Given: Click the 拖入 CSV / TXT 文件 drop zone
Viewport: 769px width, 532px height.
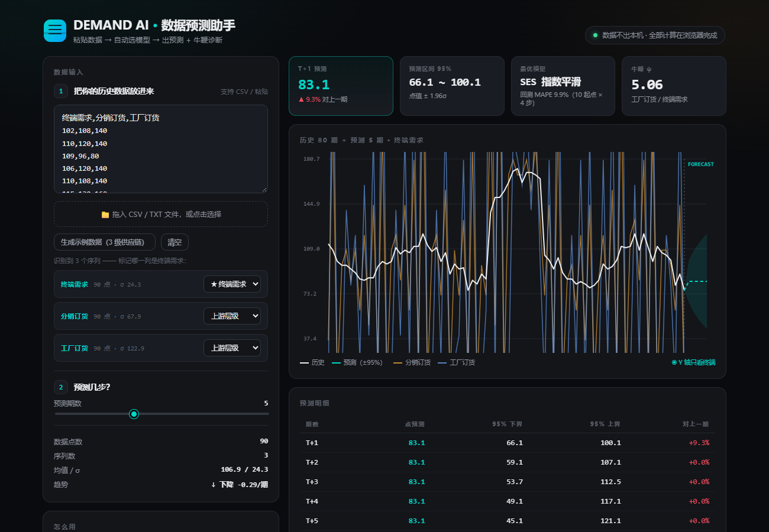Looking at the screenshot, I should coord(161,214).
